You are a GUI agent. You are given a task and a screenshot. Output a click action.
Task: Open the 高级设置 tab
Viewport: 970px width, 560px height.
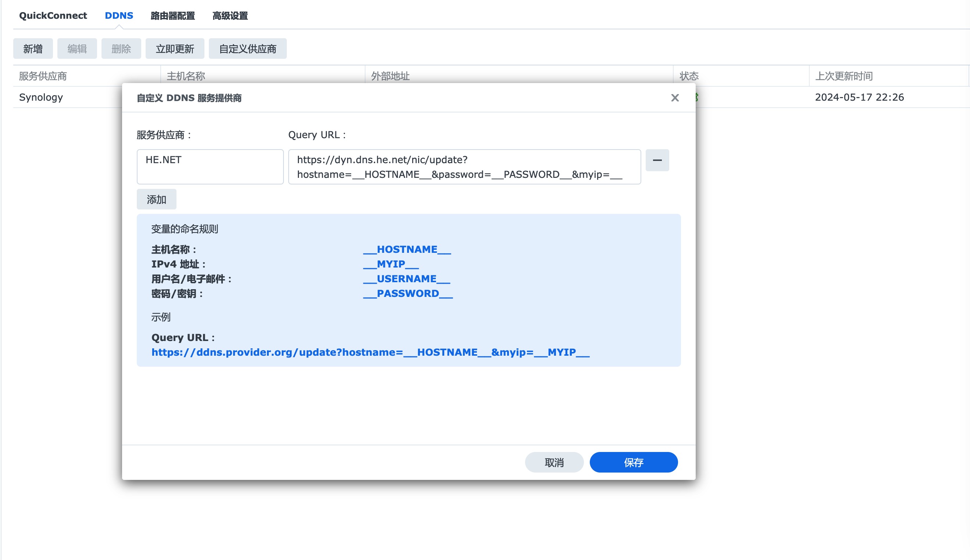point(230,16)
